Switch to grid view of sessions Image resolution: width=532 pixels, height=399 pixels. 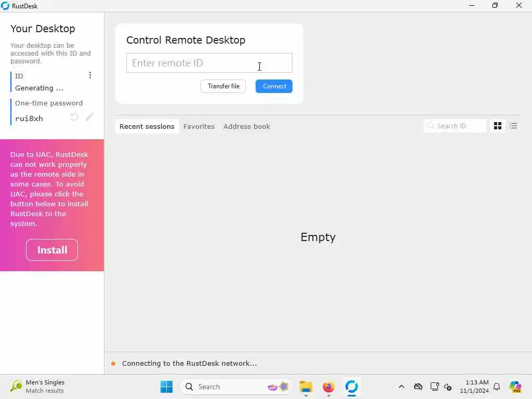point(498,126)
